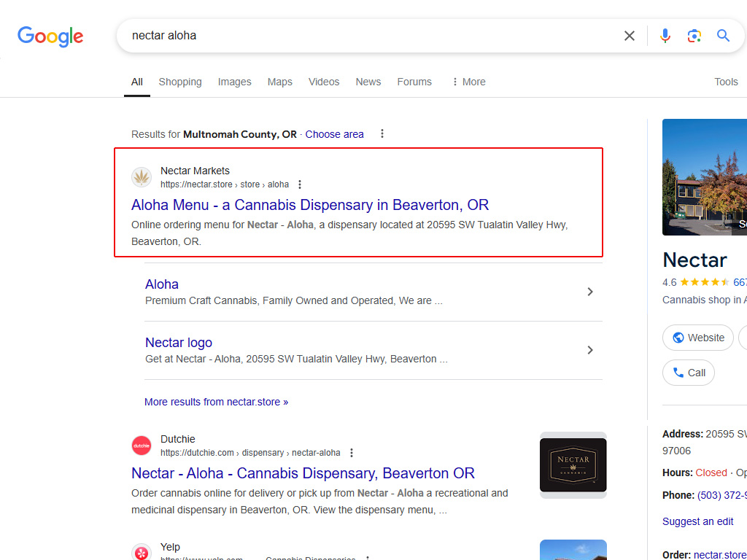Open the Nectar logo thumbnail from Dutchie
The image size is (747, 560).
point(573,464)
